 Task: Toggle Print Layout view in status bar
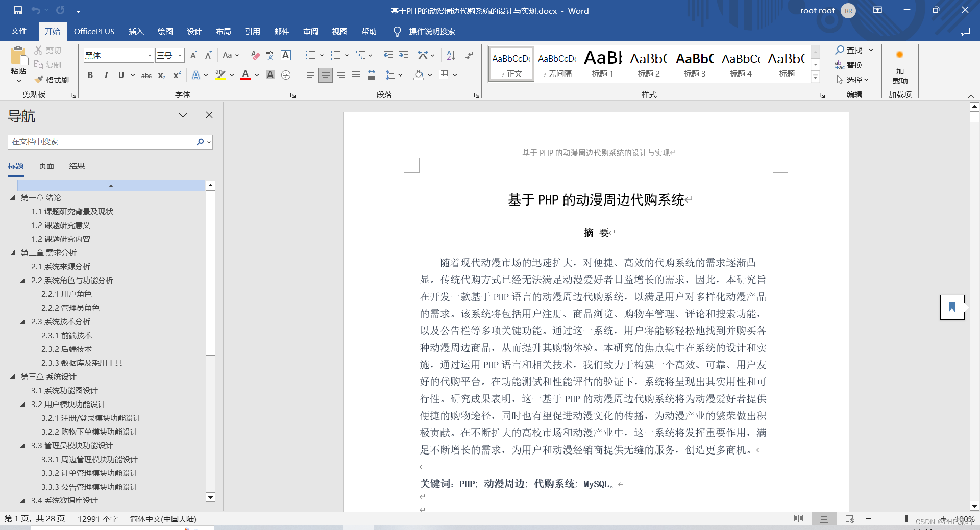(x=824, y=519)
